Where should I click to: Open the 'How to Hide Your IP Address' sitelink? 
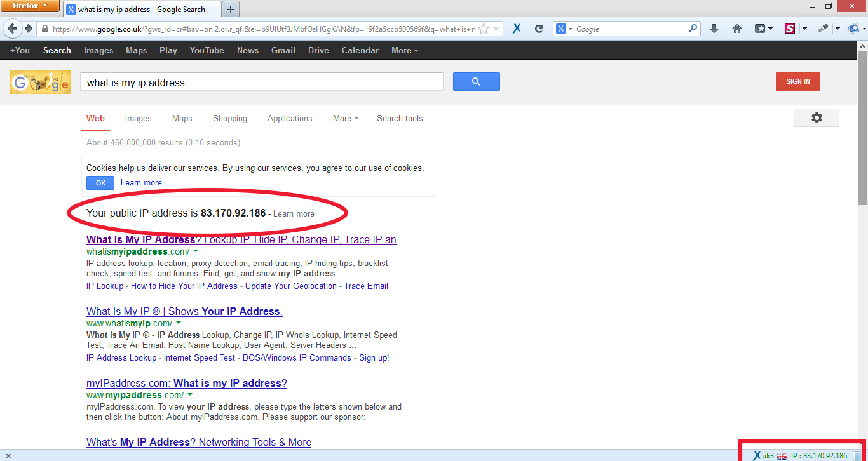point(184,286)
